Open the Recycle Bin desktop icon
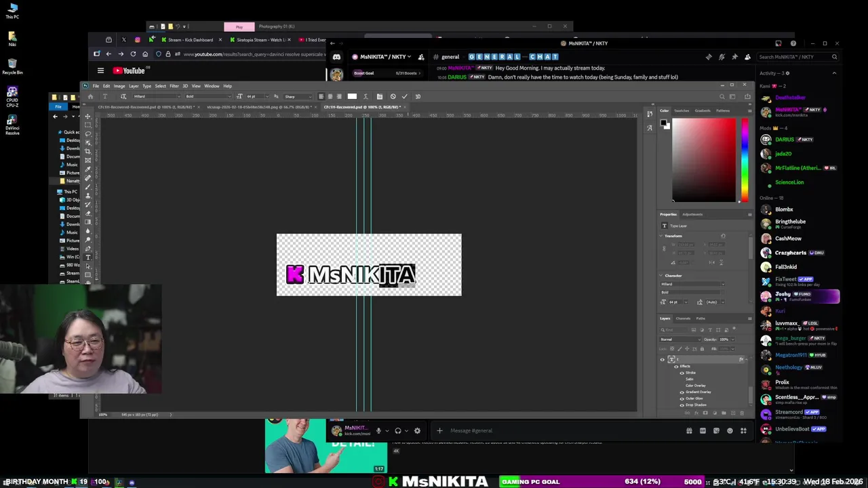Image resolution: width=868 pixels, height=488 pixels. [12, 66]
